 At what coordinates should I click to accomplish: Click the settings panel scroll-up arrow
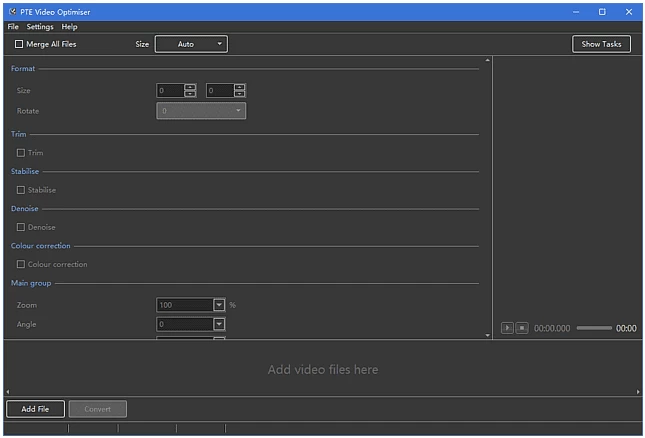[488, 61]
